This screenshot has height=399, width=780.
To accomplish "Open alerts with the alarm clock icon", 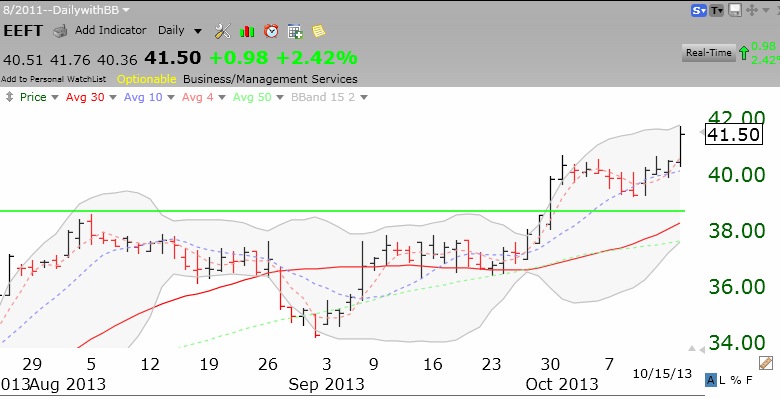I will point(271,31).
